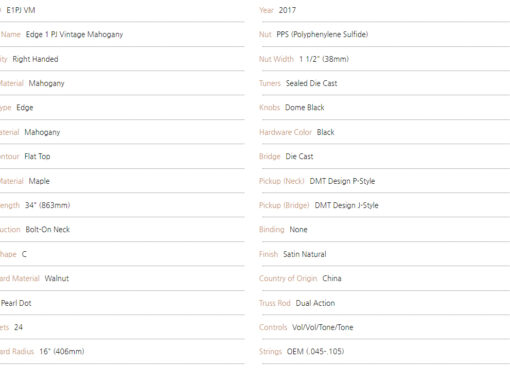Select the 'Sealed Die Cast' tuners value
This screenshot has width=510, height=382.
[312, 83]
